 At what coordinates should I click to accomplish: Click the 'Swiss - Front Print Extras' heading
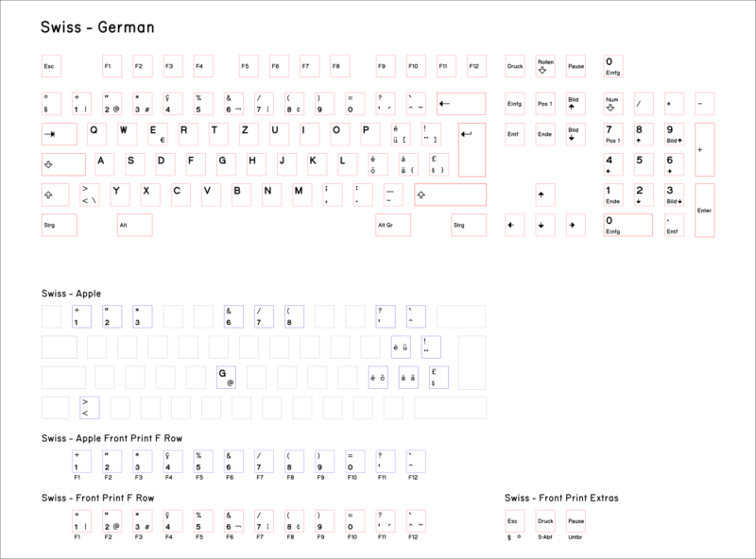[561, 498]
